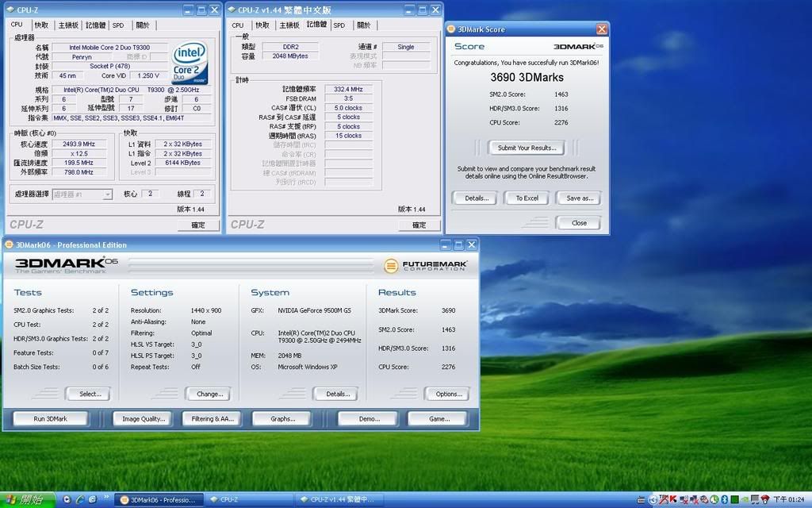Viewport: 812px width, 508px height.
Task: Open System Details in 3DMark06 window
Action: (337, 394)
